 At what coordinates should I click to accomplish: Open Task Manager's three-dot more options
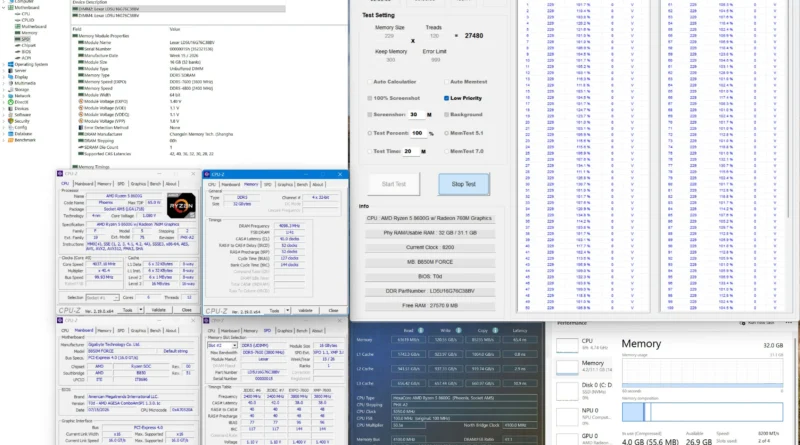(x=789, y=323)
